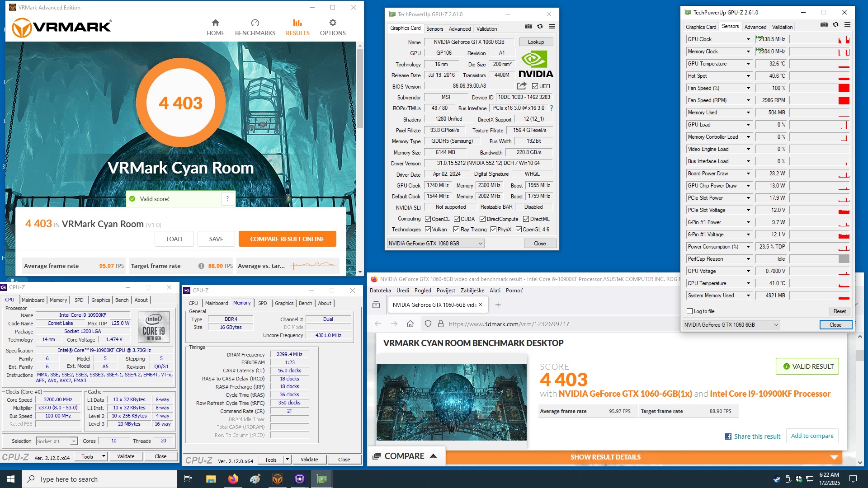Toggle OpenCL checkbox
Viewport: 868px width, 488px height.
428,219
